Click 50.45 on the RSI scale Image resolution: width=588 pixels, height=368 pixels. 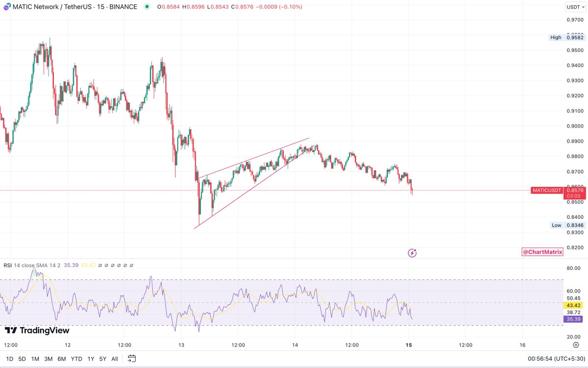(x=574, y=298)
